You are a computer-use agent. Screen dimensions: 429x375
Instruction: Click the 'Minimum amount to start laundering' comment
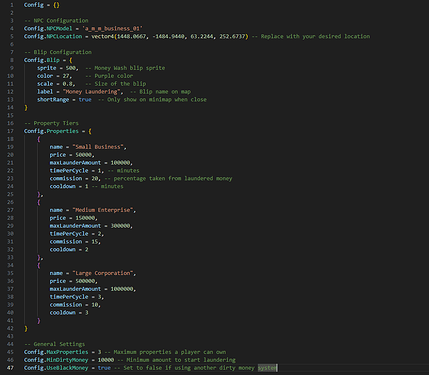click(x=181, y=360)
